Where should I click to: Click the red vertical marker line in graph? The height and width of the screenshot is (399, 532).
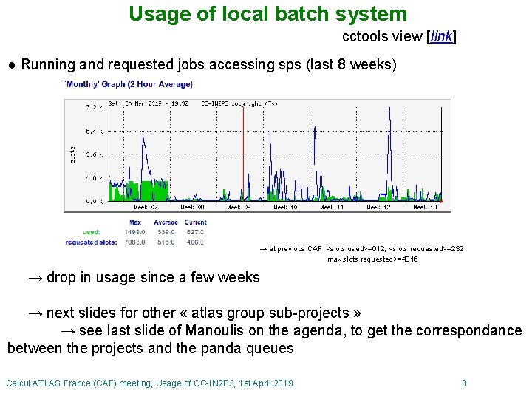(x=243, y=154)
